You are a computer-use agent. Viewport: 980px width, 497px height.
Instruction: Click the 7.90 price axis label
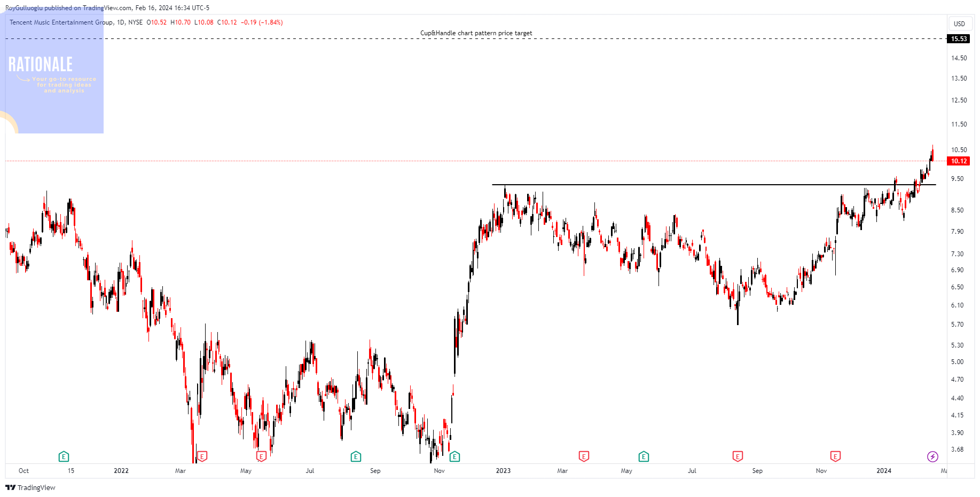pos(958,232)
